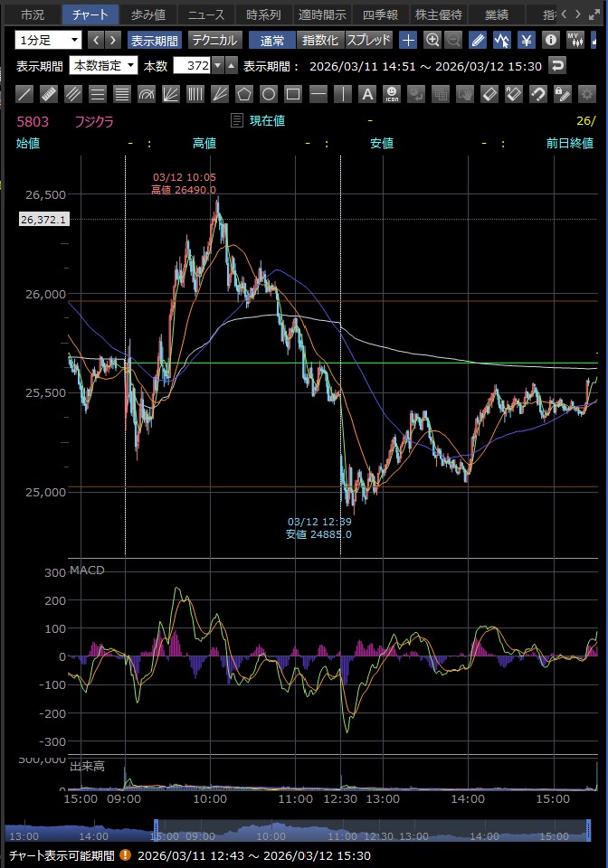Select the circle drawing tool

[x=268, y=94]
